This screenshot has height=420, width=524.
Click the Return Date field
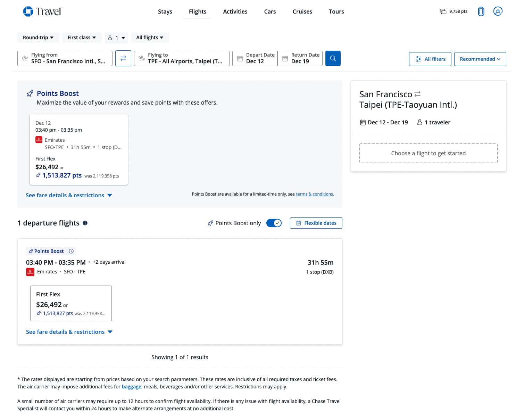click(x=300, y=58)
